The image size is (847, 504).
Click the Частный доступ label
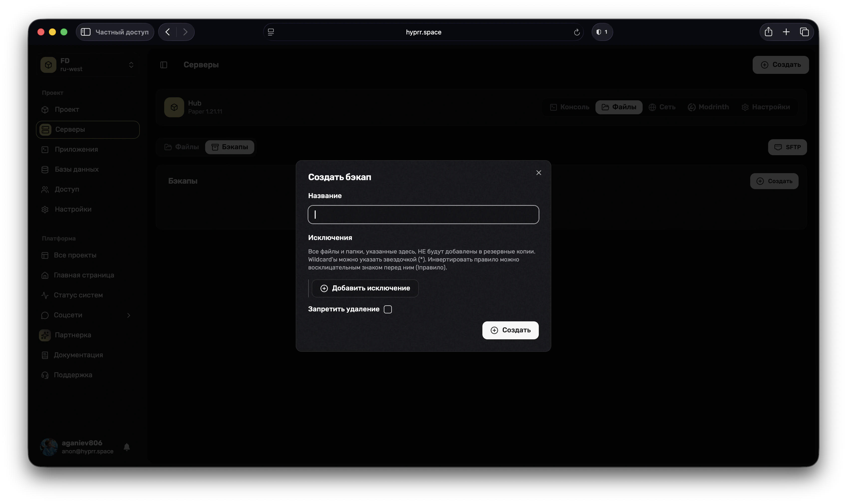122,32
